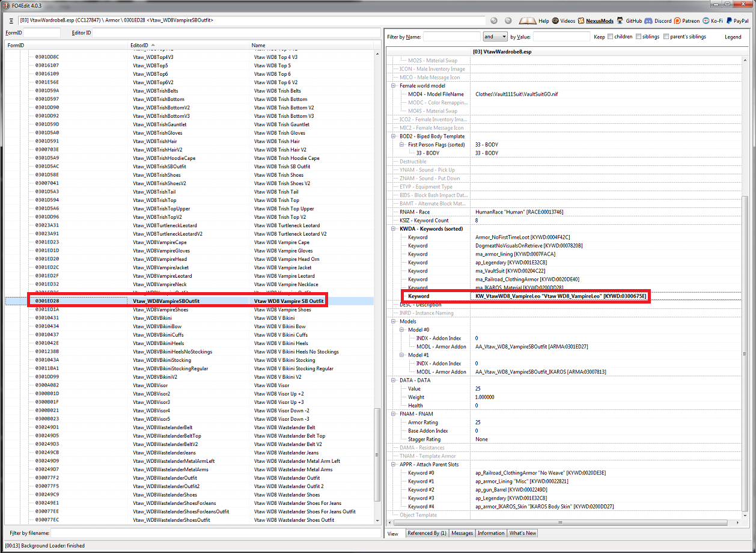This screenshot has height=553, width=756.
Task: Select the KW_VtawWD8_VampireLeo keyword value
Action: coord(561,296)
